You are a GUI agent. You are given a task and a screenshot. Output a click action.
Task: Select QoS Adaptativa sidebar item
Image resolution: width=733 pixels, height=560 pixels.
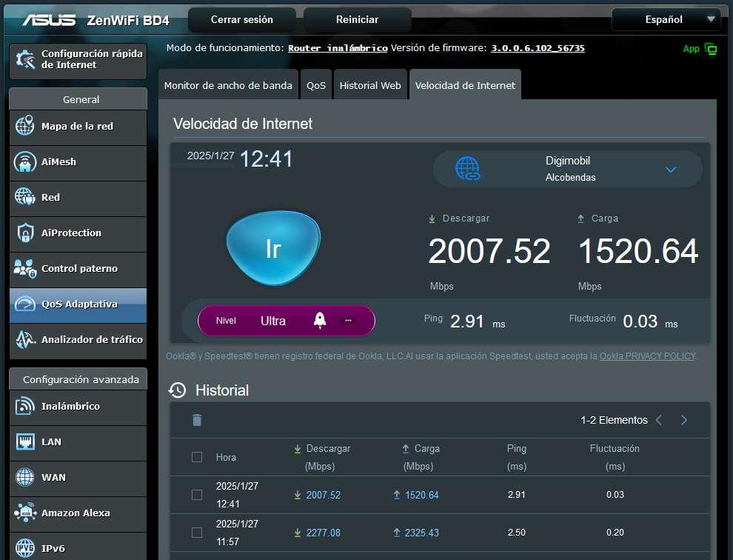[78, 304]
